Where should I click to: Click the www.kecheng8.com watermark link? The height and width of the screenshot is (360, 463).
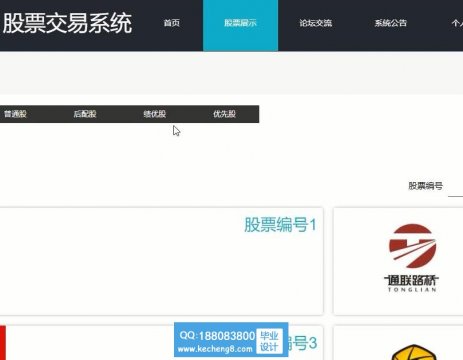(215, 349)
